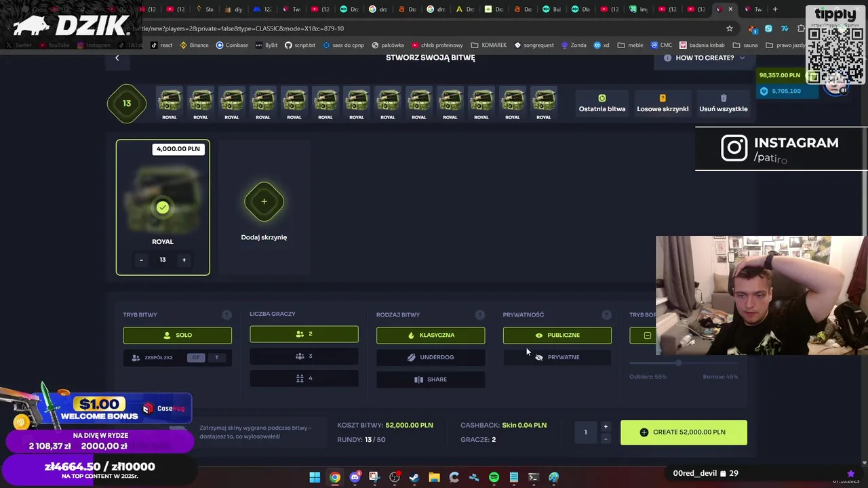868x488 pixels.
Task: Increase ROYAL case quantity with plus
Action: coord(184,260)
